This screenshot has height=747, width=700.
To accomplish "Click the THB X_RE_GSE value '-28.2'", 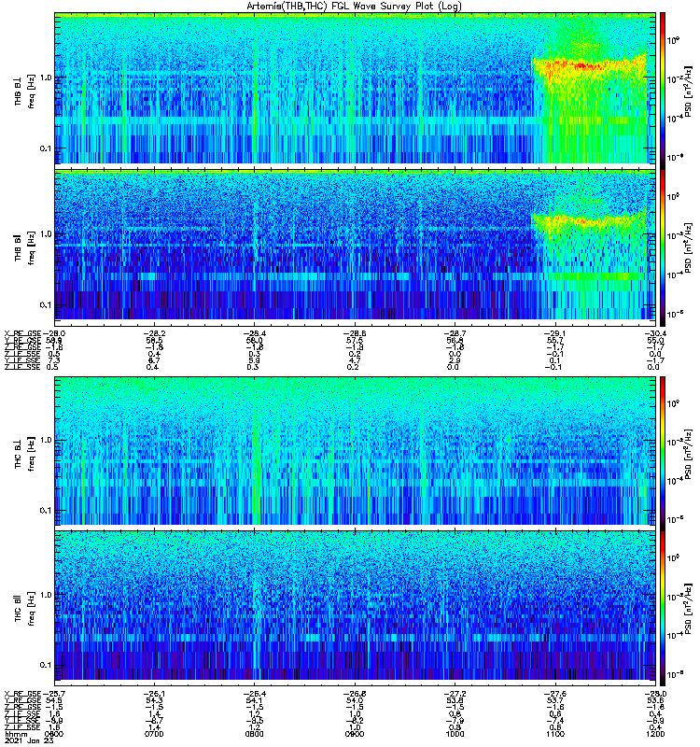I will point(153,333).
